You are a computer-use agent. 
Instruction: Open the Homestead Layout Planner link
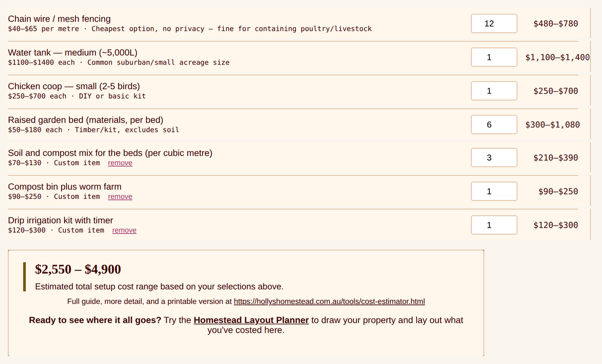(251, 320)
